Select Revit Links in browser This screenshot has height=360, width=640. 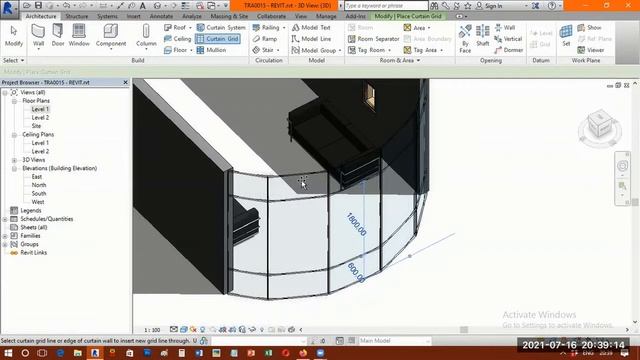(33, 253)
